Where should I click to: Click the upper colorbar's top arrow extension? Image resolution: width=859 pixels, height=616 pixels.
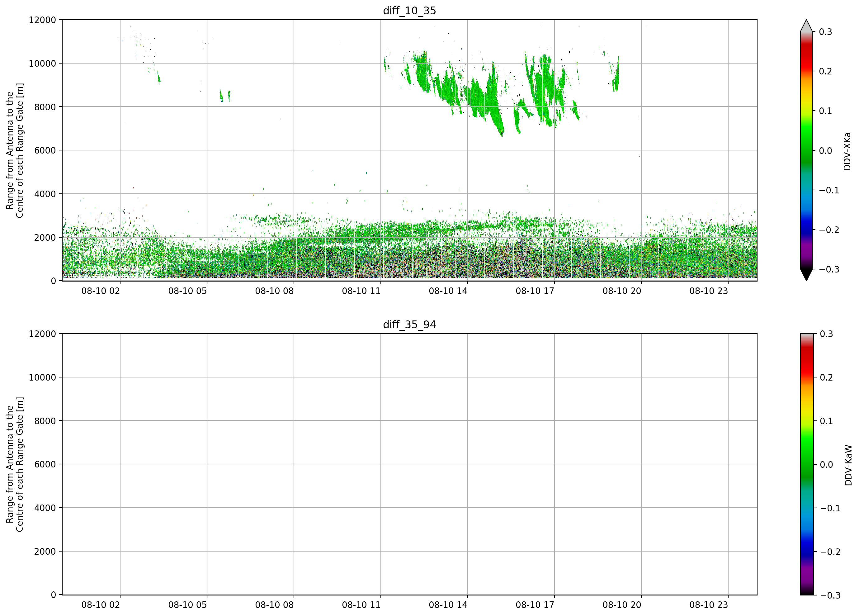806,26
